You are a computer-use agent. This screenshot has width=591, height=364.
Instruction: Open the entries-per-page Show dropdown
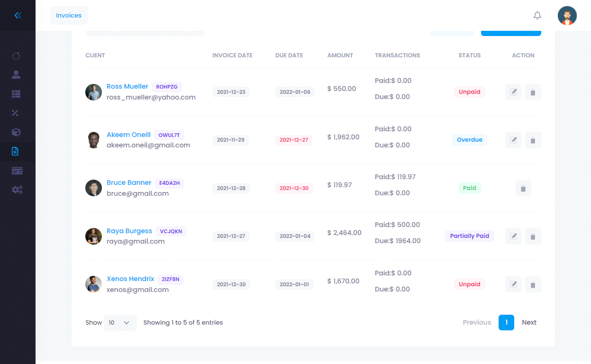120,322
